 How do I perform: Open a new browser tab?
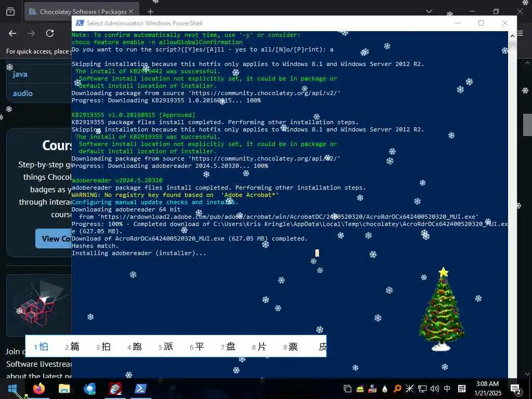click(x=150, y=12)
